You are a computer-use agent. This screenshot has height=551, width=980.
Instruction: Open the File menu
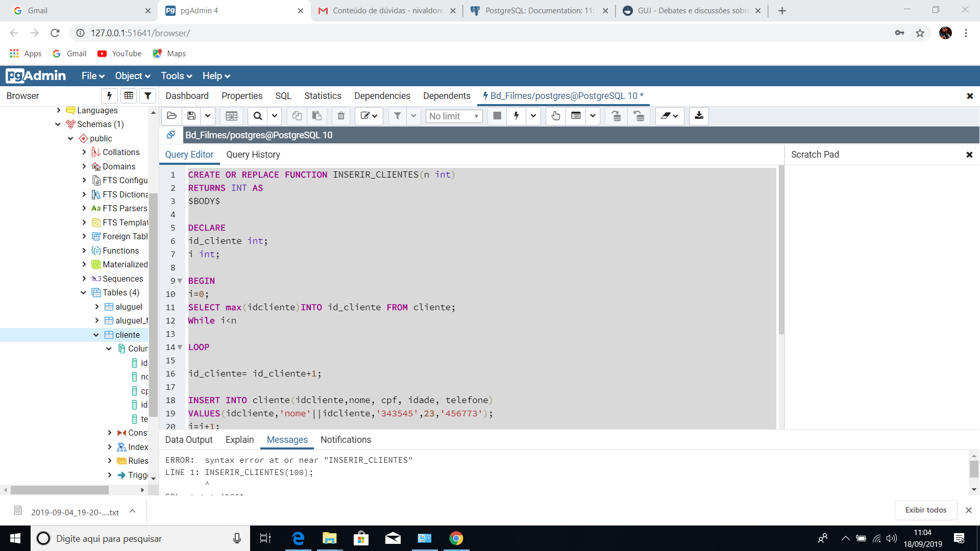[93, 76]
